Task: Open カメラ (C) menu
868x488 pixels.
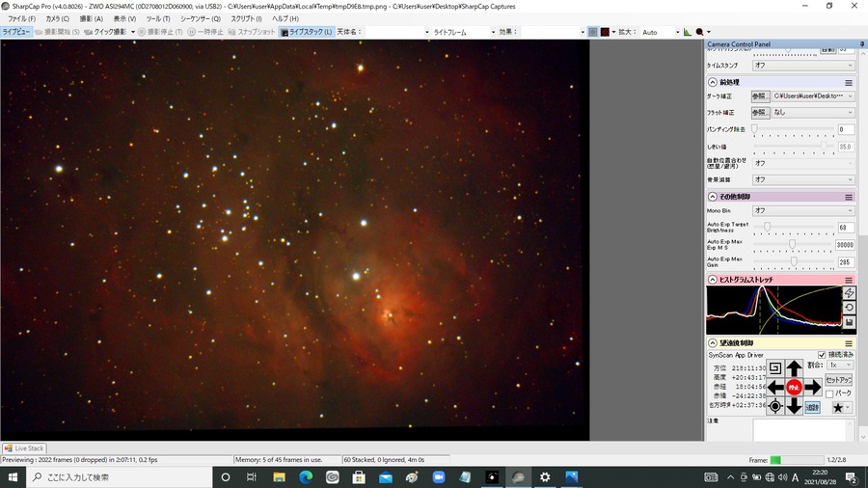Action: pos(58,19)
